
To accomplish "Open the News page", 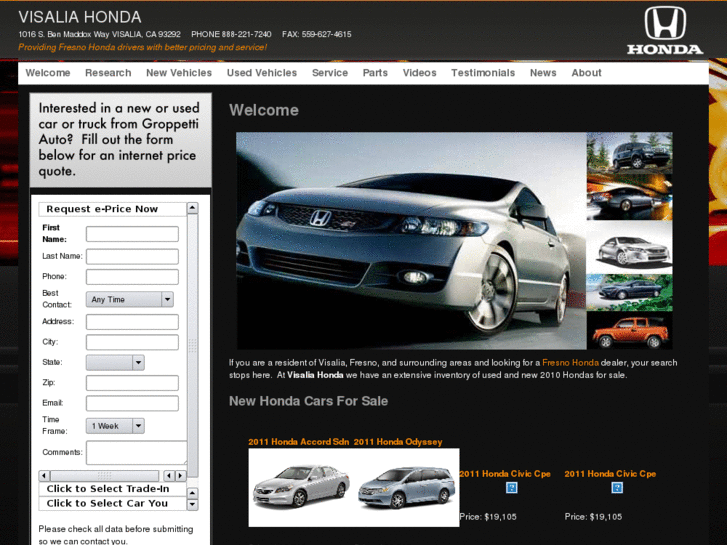I will coord(543,73).
